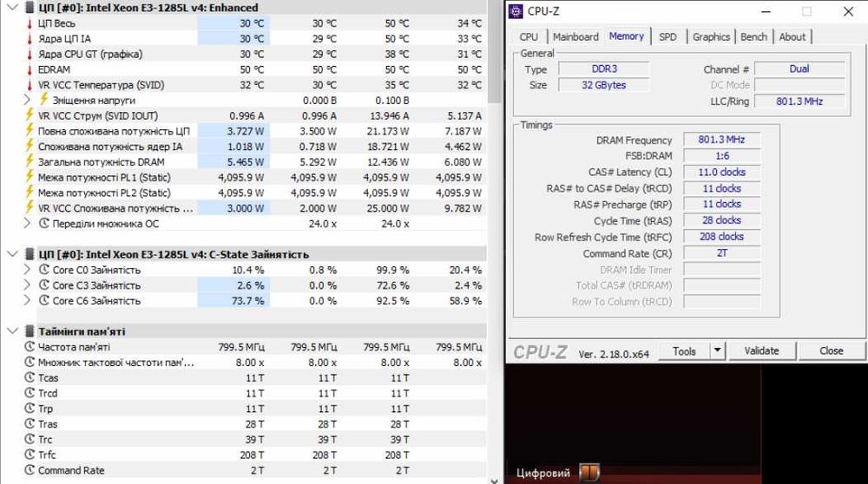Click the 'Ядра CPU GT (графіка)' row label
This screenshot has width=868, height=484.
[x=90, y=54]
